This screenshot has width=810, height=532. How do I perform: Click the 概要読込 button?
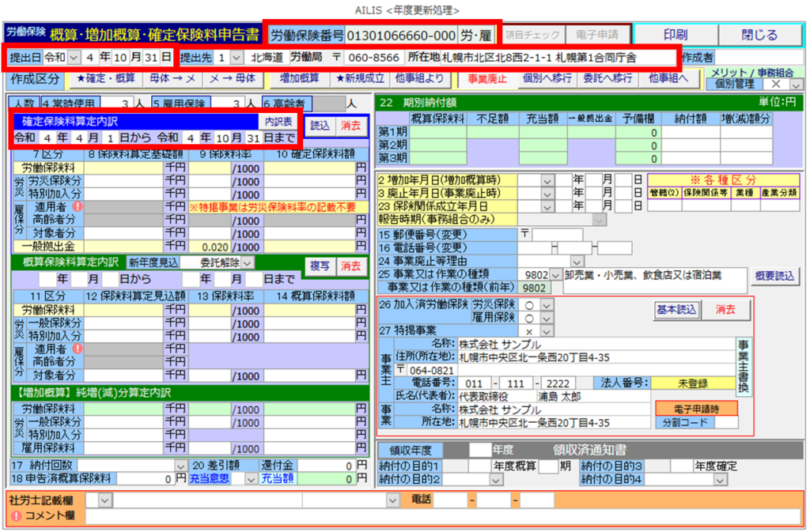pyautogui.click(x=775, y=275)
